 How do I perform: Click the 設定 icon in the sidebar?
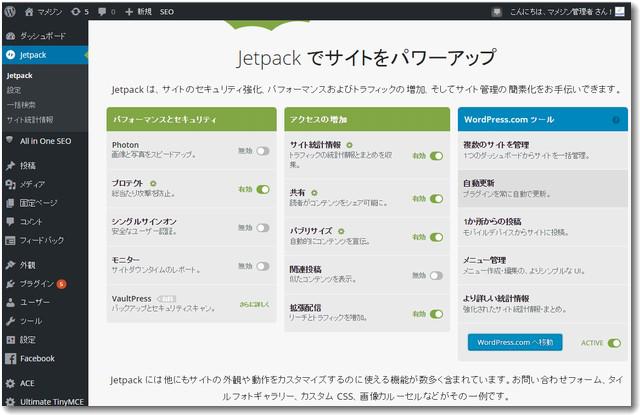tap(11, 340)
